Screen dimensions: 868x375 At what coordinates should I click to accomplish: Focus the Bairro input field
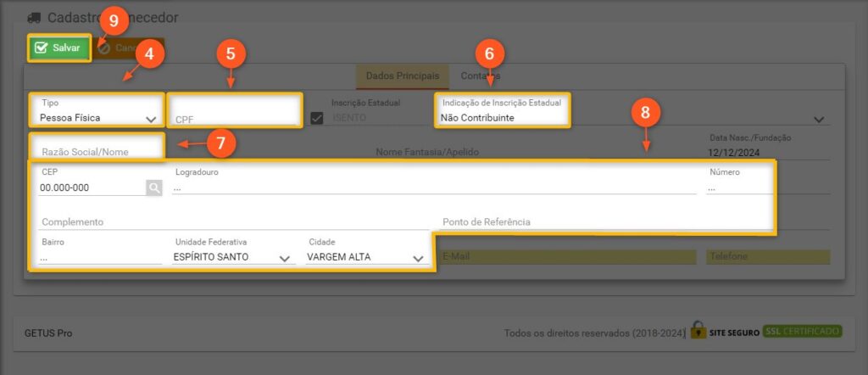click(x=98, y=257)
